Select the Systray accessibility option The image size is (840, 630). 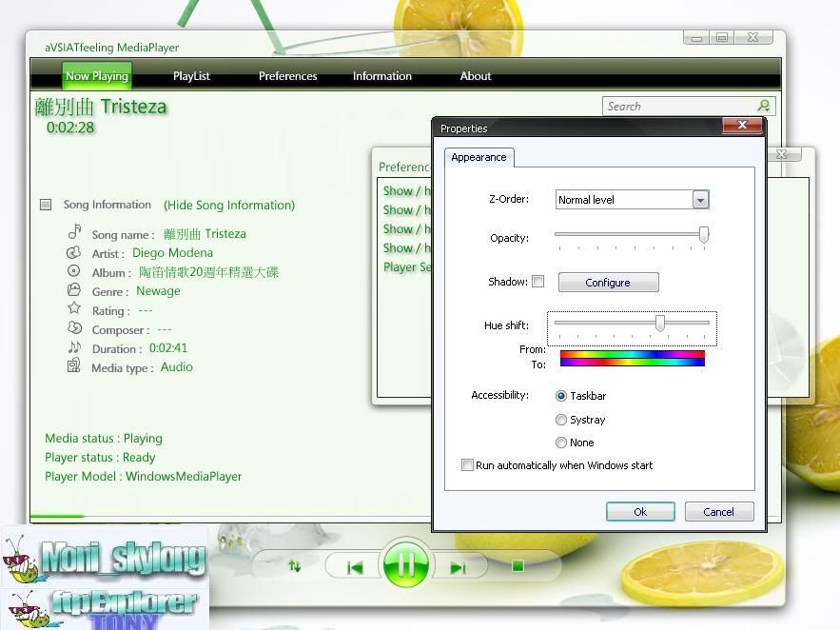point(561,420)
